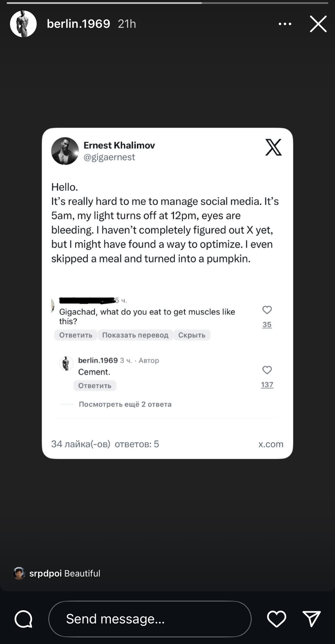
Task: Open the comment bubble icon
Action: 24,619
